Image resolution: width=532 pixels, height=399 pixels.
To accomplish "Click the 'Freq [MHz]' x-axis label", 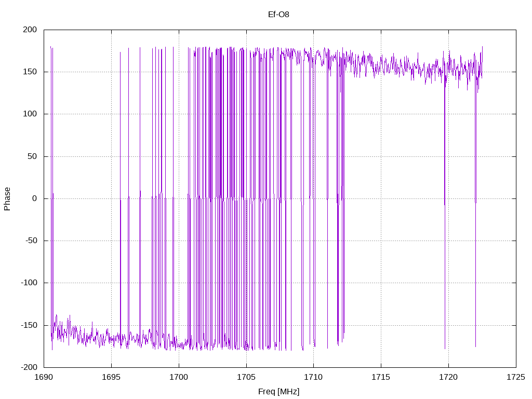I will point(278,392).
